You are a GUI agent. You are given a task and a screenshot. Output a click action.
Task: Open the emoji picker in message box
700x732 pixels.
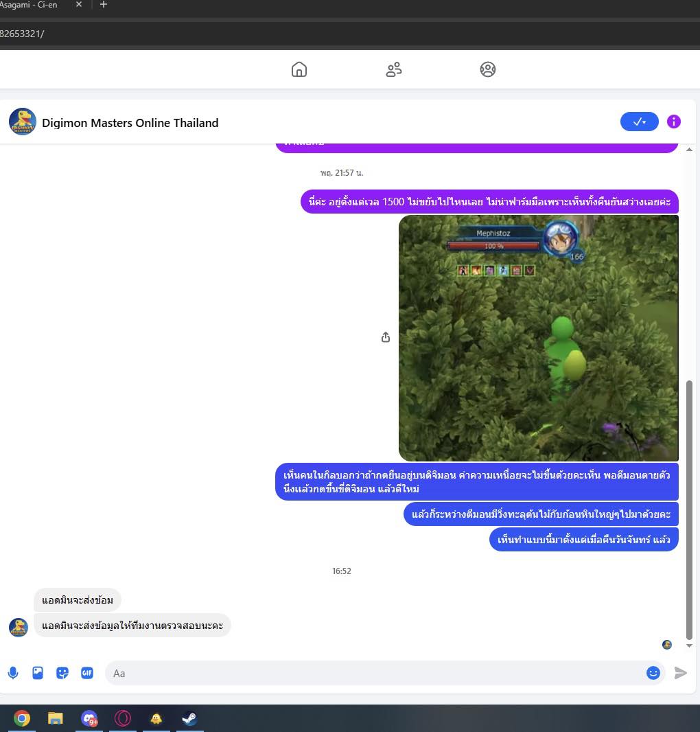click(653, 673)
